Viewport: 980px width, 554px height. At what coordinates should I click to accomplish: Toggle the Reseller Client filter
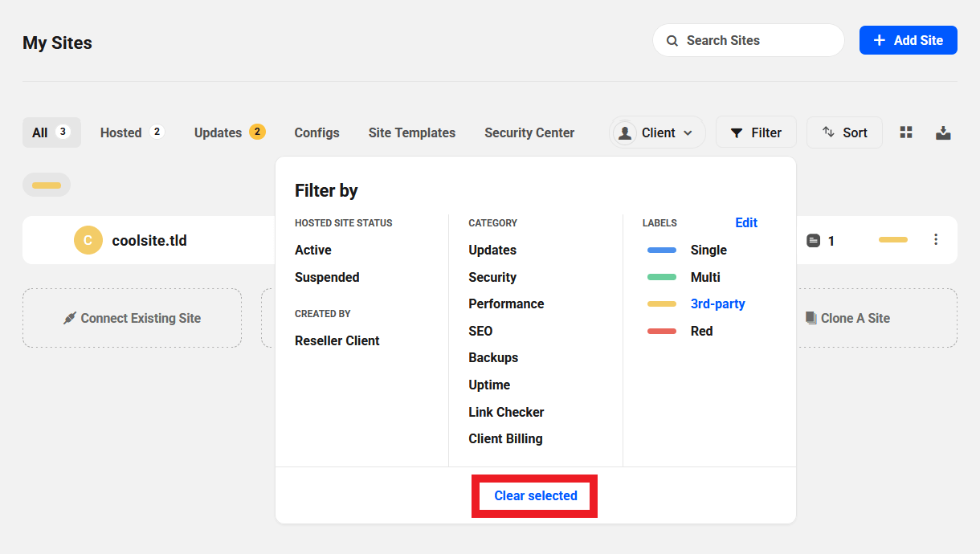point(337,341)
